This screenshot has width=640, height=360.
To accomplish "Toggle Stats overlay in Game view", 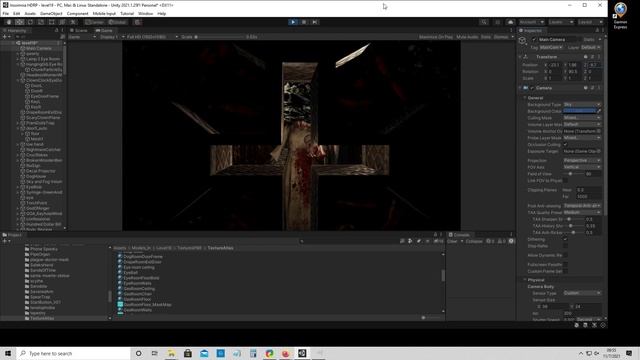I will coord(486,37).
